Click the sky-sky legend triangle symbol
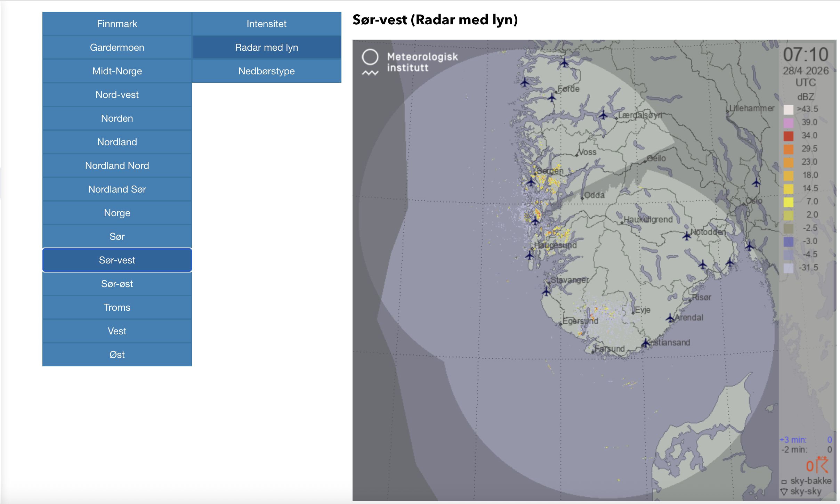The image size is (840, 504). point(784,492)
